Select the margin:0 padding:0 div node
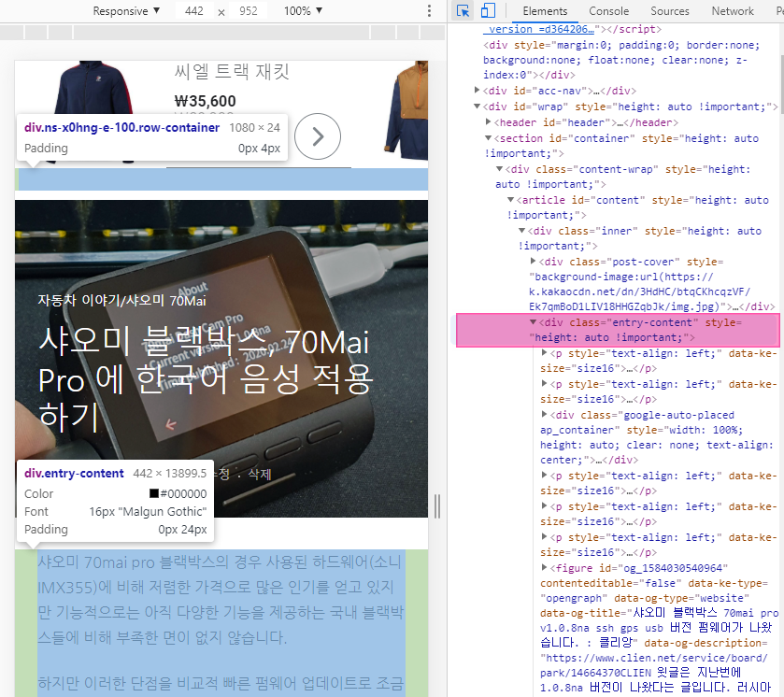 621,60
